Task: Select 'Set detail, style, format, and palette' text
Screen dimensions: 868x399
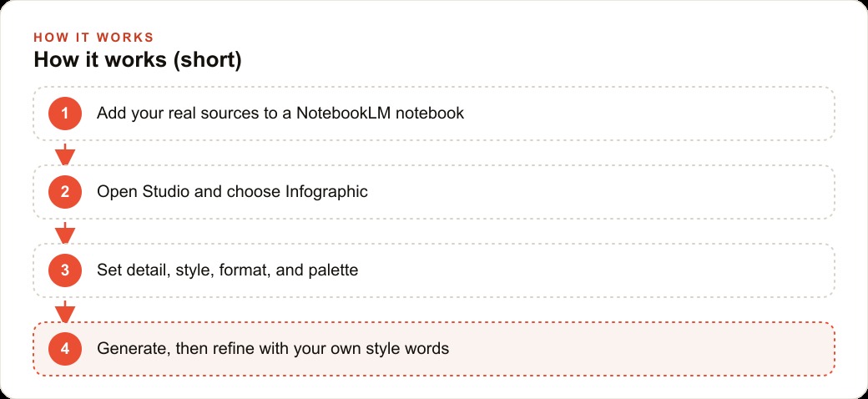Action: coord(228,270)
